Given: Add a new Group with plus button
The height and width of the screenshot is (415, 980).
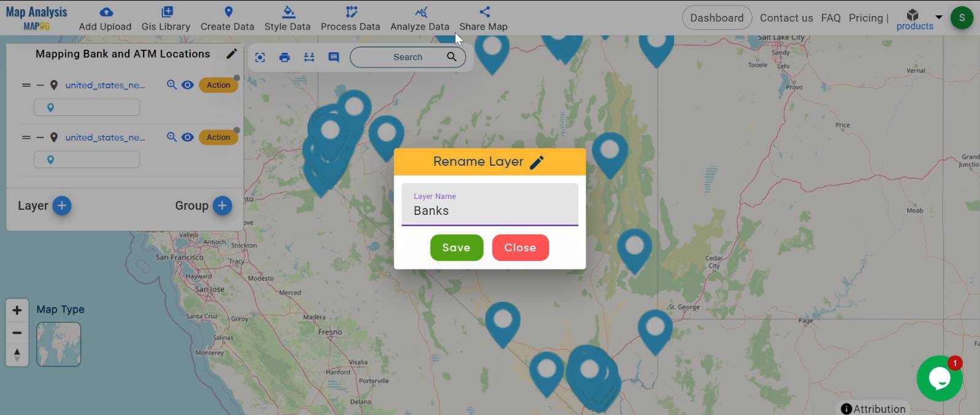Looking at the screenshot, I should [x=222, y=206].
